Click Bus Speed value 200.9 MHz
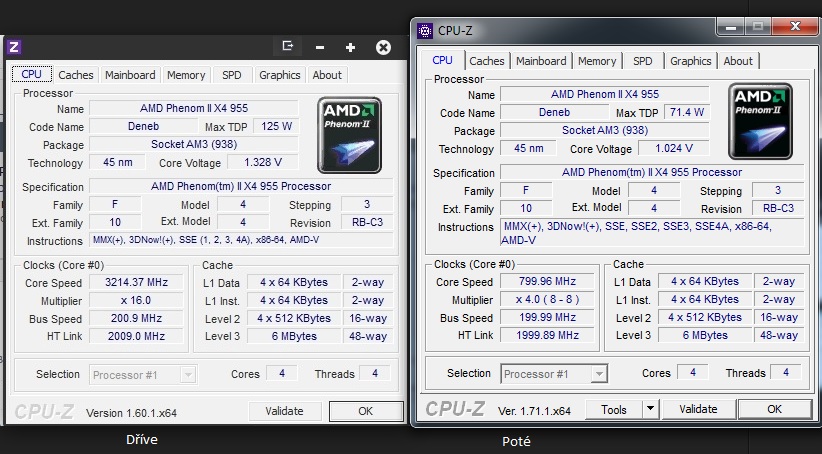This screenshot has width=822, height=454. coord(136,318)
